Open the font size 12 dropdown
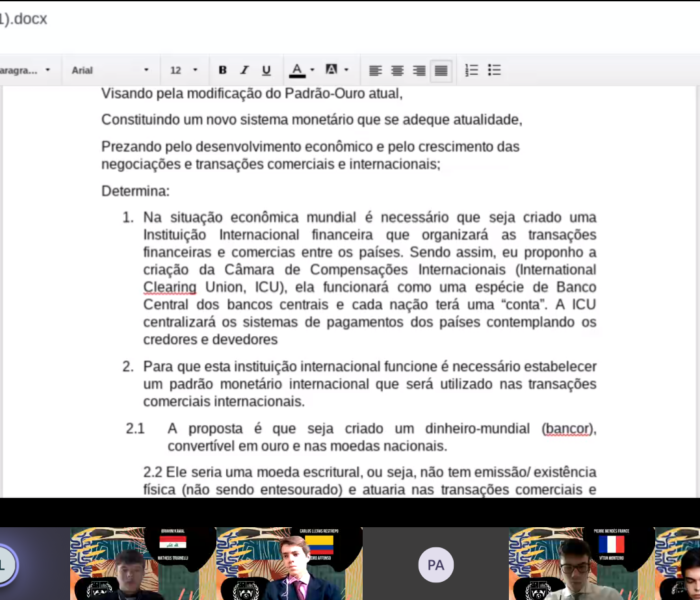This screenshot has height=600, width=700. (x=183, y=70)
